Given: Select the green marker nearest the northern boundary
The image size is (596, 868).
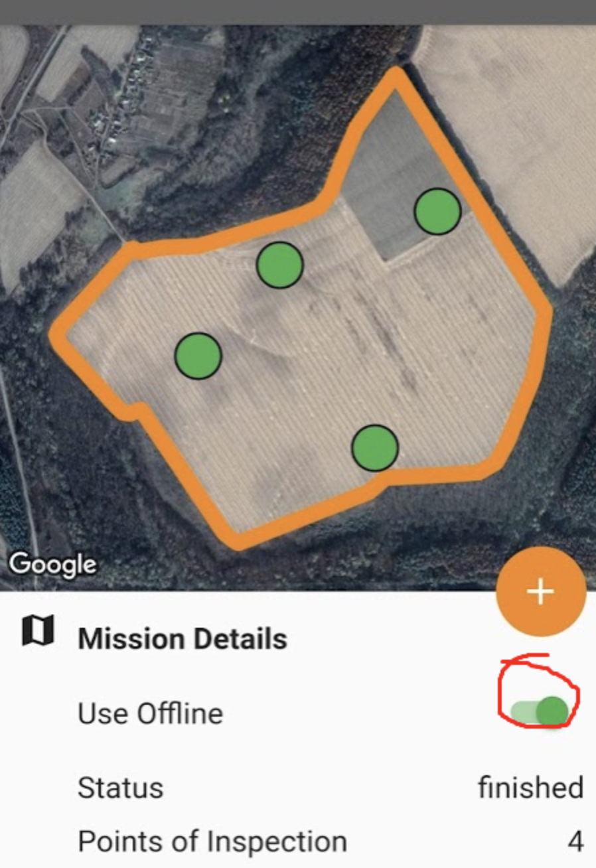Looking at the screenshot, I should click(x=280, y=265).
